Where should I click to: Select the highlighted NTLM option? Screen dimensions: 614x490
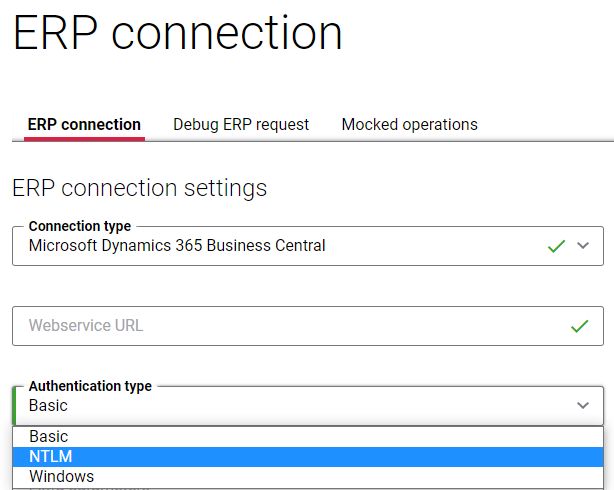click(x=308, y=457)
